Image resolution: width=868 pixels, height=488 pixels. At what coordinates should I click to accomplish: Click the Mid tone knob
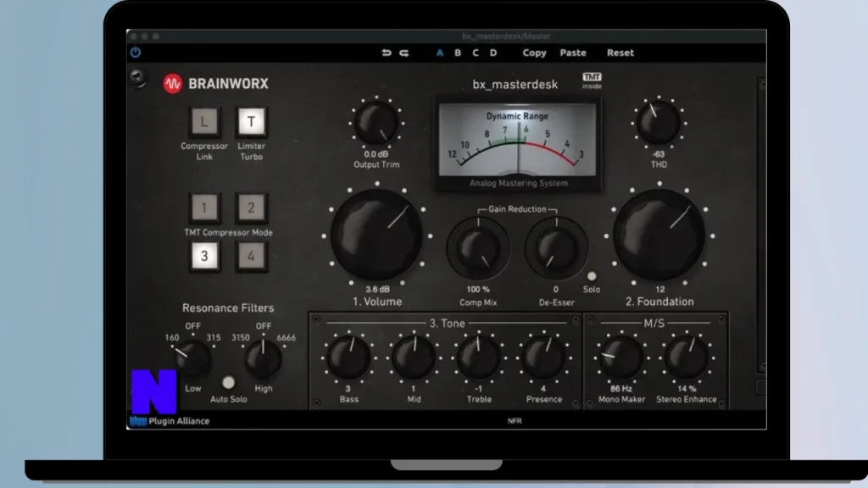[x=414, y=358]
